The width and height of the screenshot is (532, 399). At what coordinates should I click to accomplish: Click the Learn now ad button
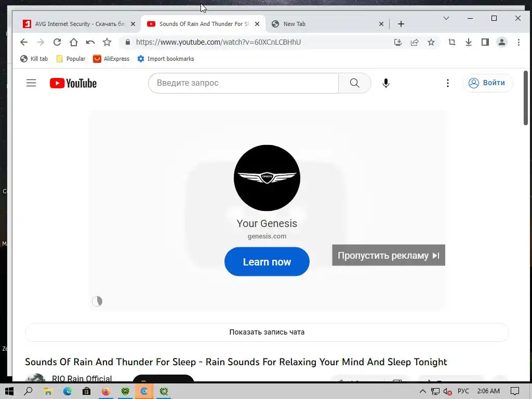click(267, 262)
